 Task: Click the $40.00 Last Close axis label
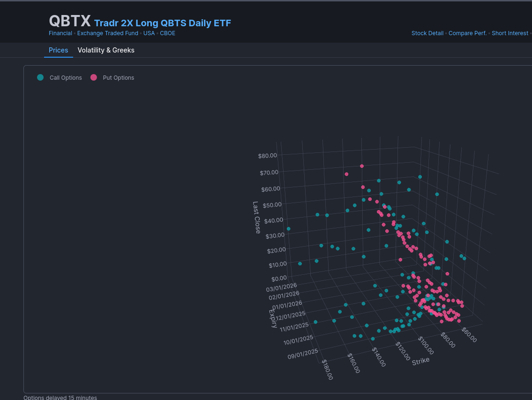tap(273, 221)
